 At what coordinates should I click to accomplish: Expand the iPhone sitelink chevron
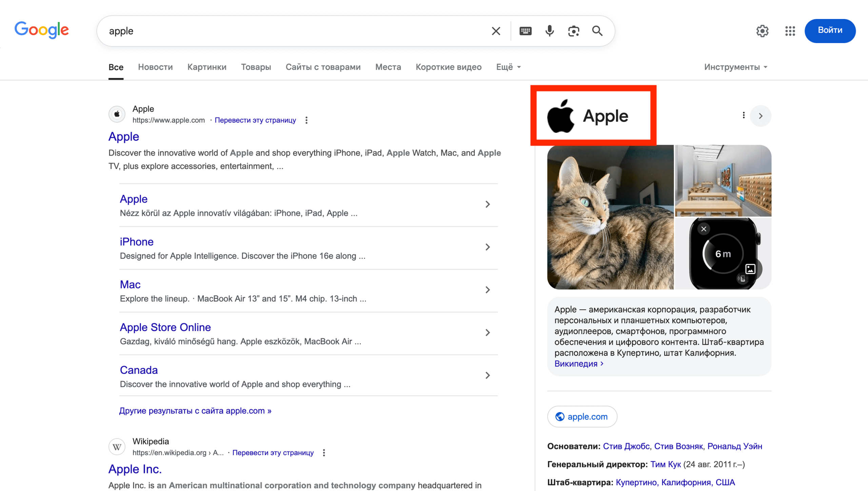point(488,247)
